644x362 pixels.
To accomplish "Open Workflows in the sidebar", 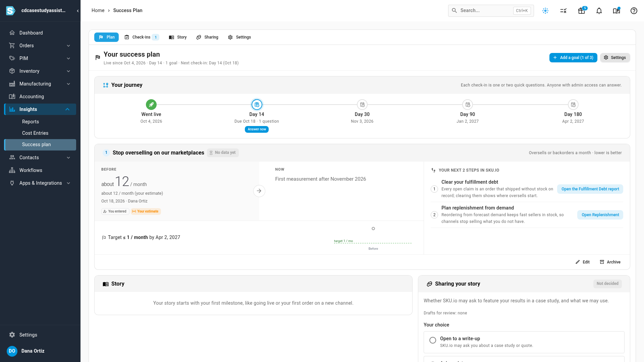I will tap(40, 170).
